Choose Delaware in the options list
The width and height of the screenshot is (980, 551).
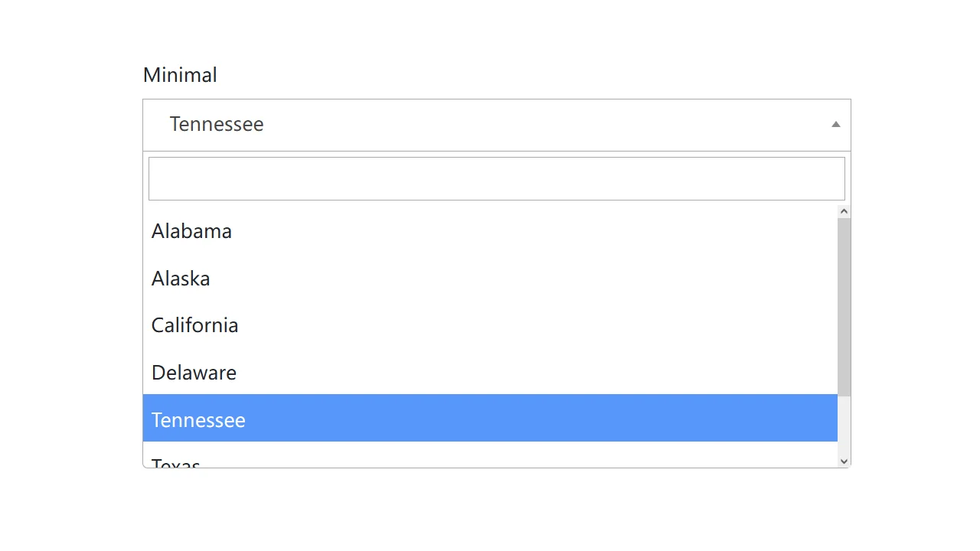[x=194, y=373]
